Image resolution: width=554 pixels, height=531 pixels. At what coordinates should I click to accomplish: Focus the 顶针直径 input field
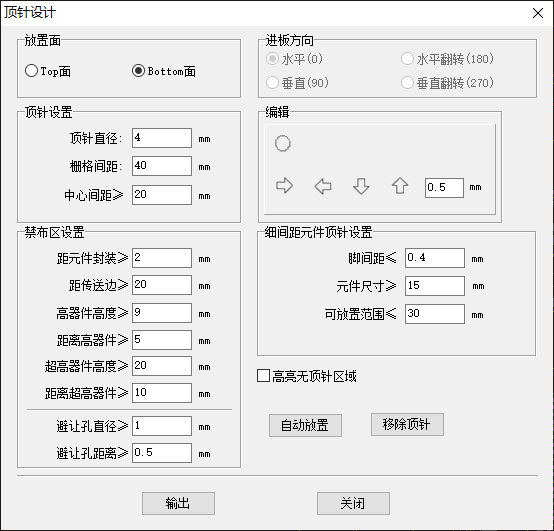pyautogui.click(x=162, y=138)
